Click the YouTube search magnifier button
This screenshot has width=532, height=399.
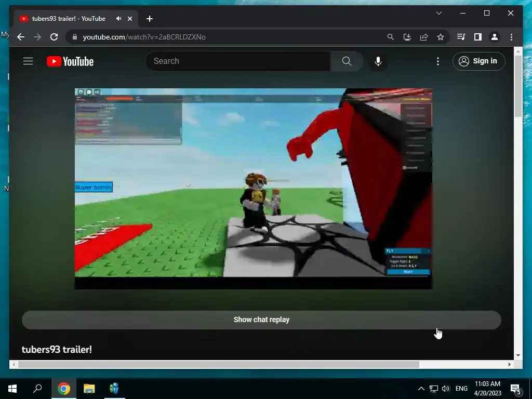pos(347,61)
